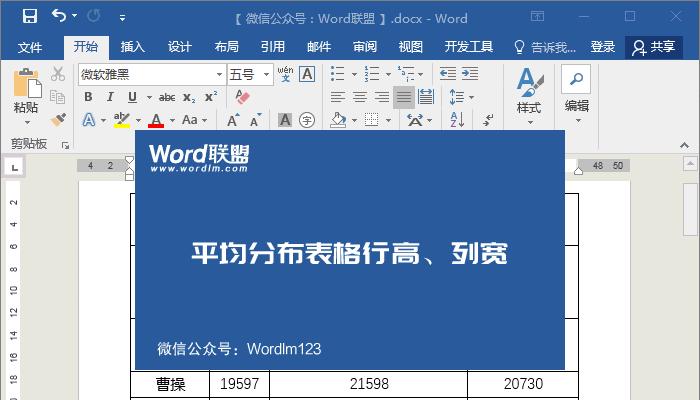Click the Borders icon
The image size is (700, 400).
pyautogui.click(x=371, y=120)
